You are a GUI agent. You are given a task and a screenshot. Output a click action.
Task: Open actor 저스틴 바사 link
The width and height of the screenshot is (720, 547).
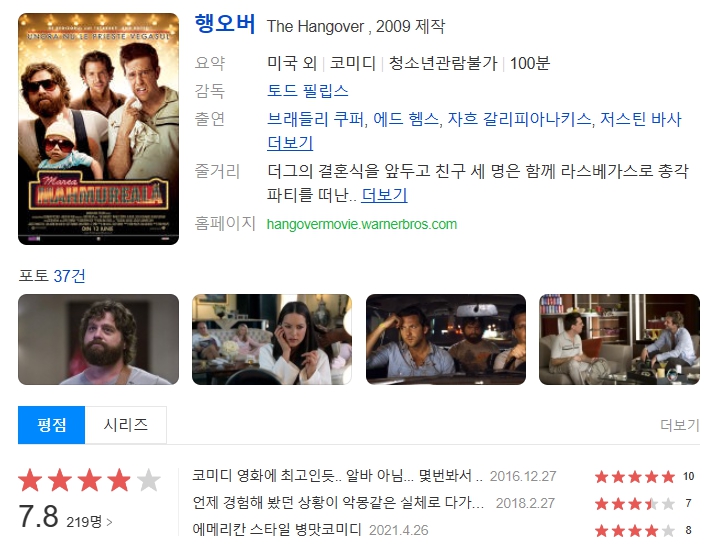coord(641,119)
